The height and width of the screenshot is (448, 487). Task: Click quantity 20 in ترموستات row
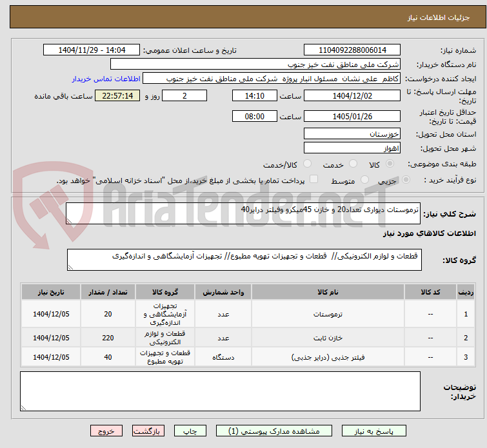108,314
